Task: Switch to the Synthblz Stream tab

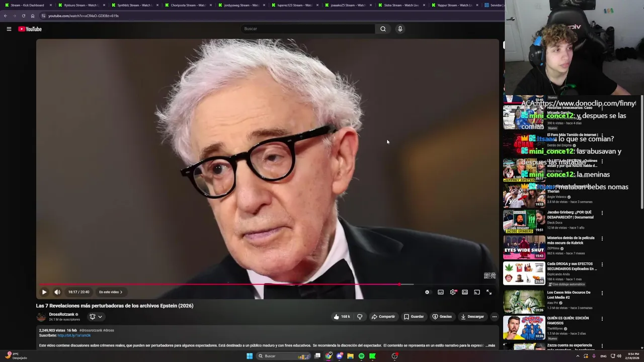Action: (134, 5)
